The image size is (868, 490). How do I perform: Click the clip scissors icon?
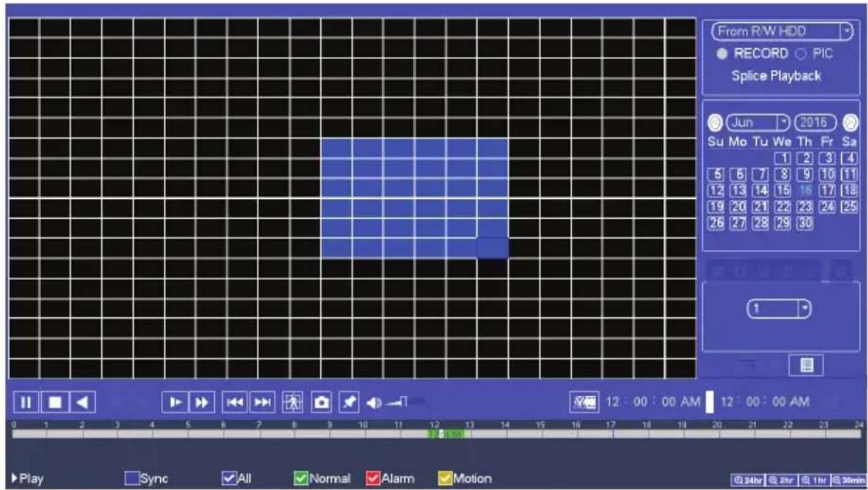click(585, 403)
